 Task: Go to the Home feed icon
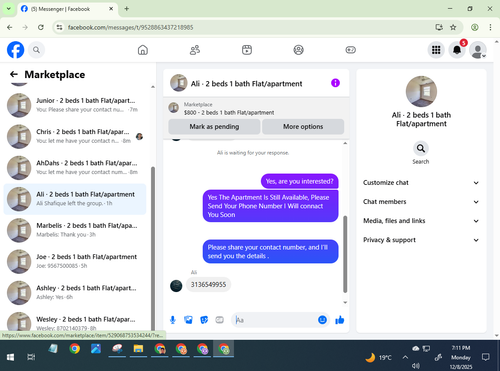(143, 50)
